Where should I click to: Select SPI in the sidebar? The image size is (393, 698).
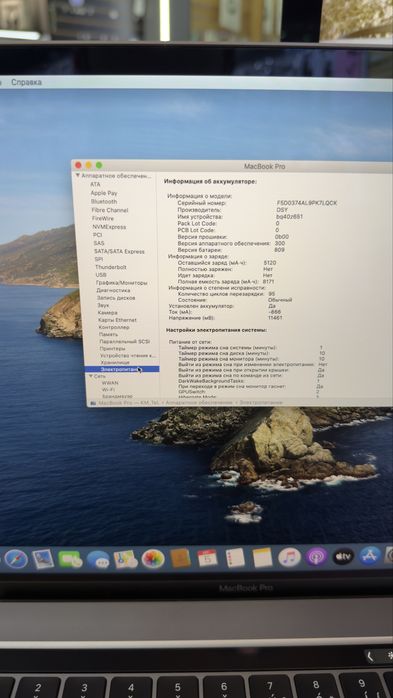point(99,259)
